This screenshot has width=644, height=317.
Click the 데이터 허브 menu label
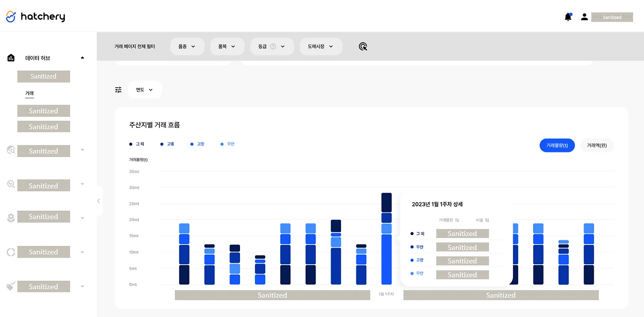38,58
